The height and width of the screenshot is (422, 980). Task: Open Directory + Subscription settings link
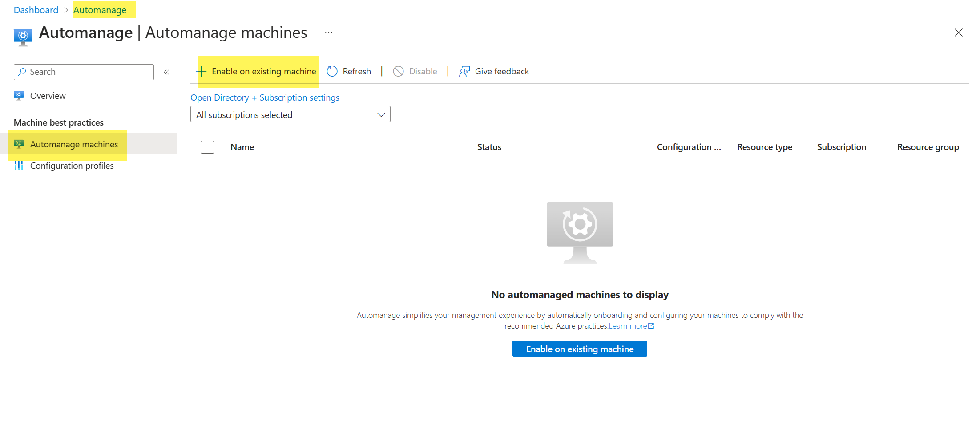pyautogui.click(x=265, y=97)
